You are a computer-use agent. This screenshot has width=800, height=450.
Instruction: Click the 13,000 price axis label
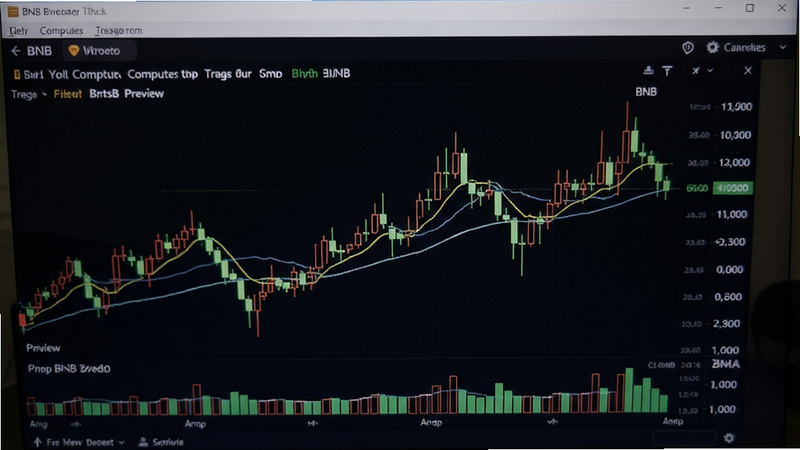(x=736, y=107)
